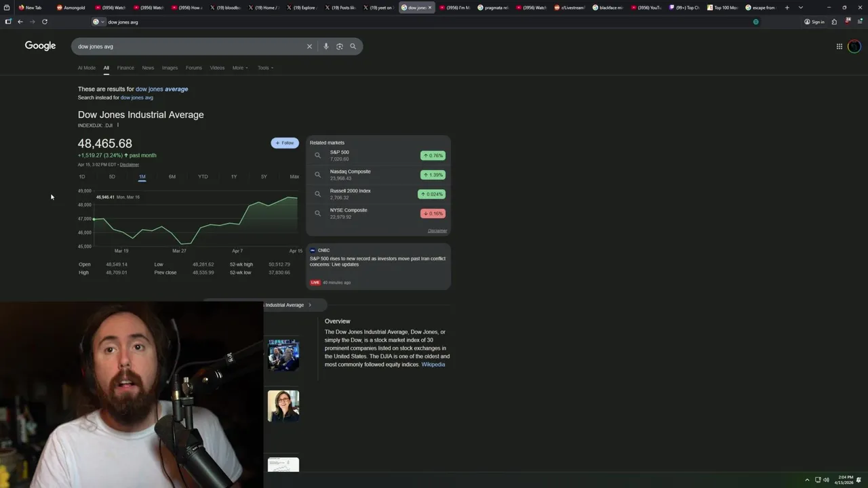Select the Max chart range
The image size is (868, 488).
(x=294, y=177)
